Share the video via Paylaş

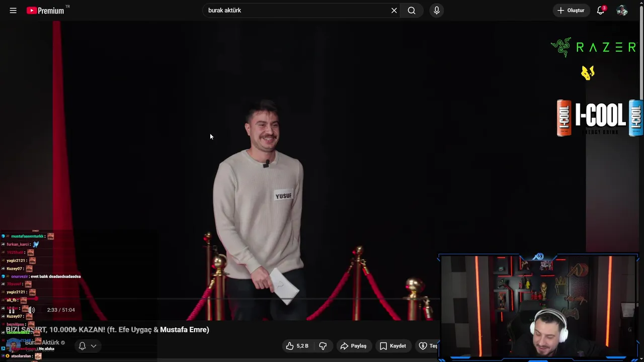point(353,346)
